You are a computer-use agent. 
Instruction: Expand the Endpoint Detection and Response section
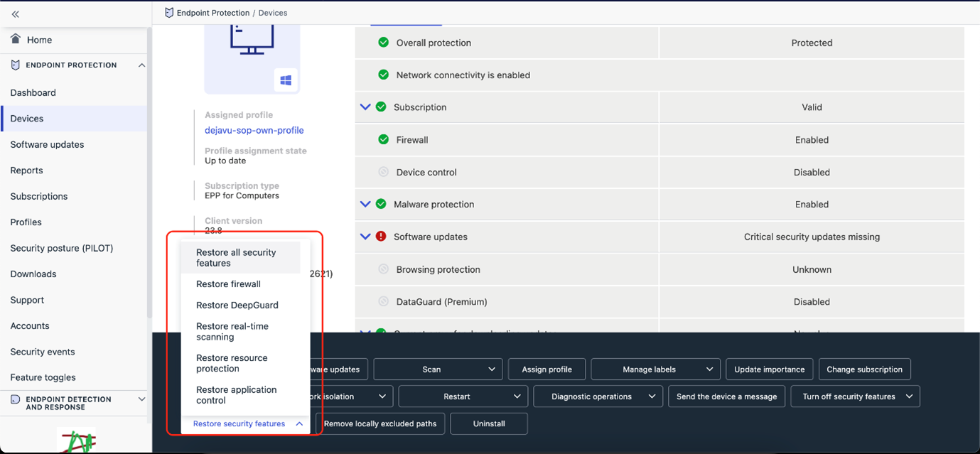141,399
